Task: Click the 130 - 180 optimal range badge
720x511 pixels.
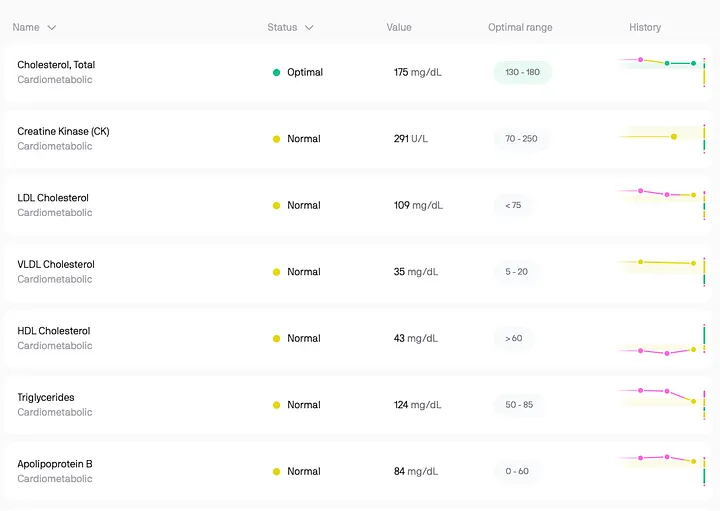Action: 522,73
